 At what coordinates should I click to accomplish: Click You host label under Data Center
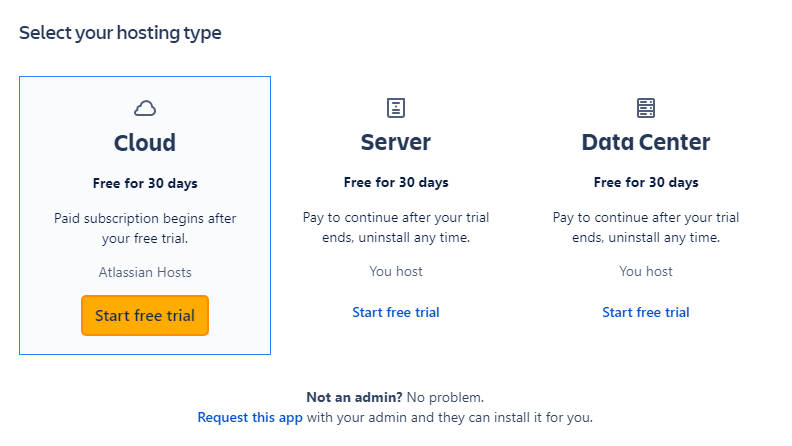coord(646,271)
